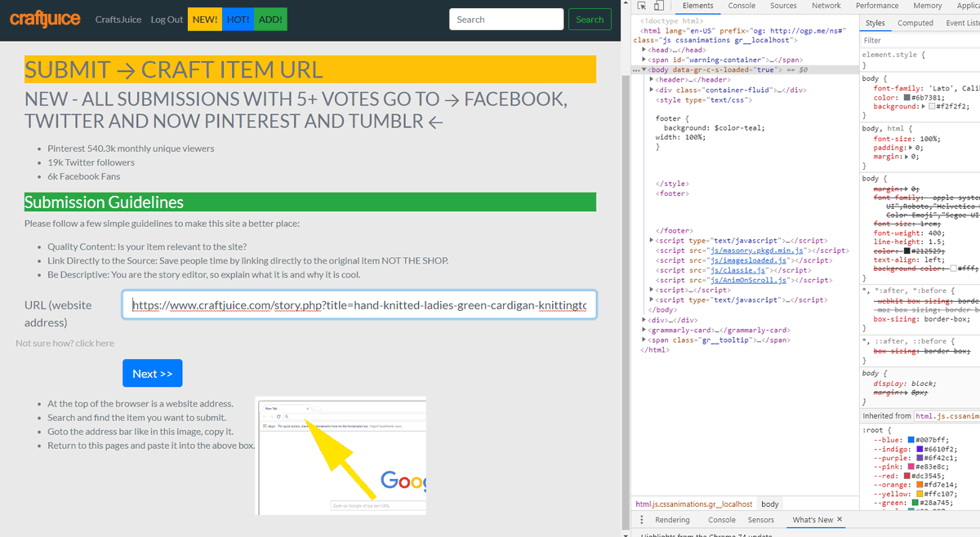Click the footer opening tag line
The width and height of the screenshot is (980, 537).
tap(672, 193)
